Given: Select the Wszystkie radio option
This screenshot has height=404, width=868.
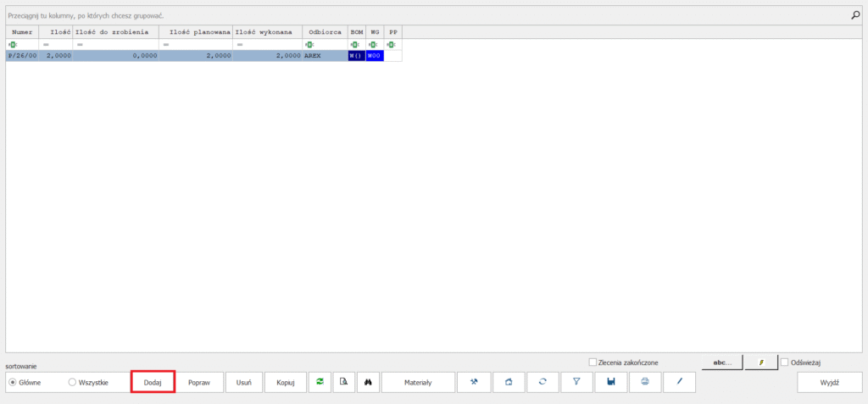Looking at the screenshot, I should click(x=72, y=383).
